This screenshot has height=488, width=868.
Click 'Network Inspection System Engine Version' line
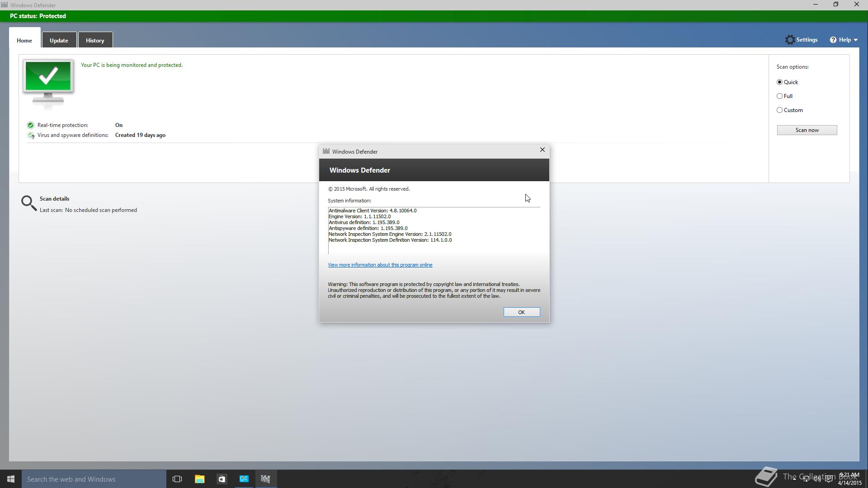390,234
